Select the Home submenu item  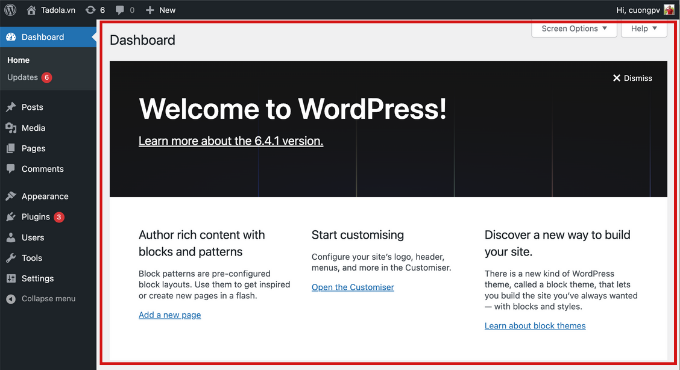click(x=18, y=60)
